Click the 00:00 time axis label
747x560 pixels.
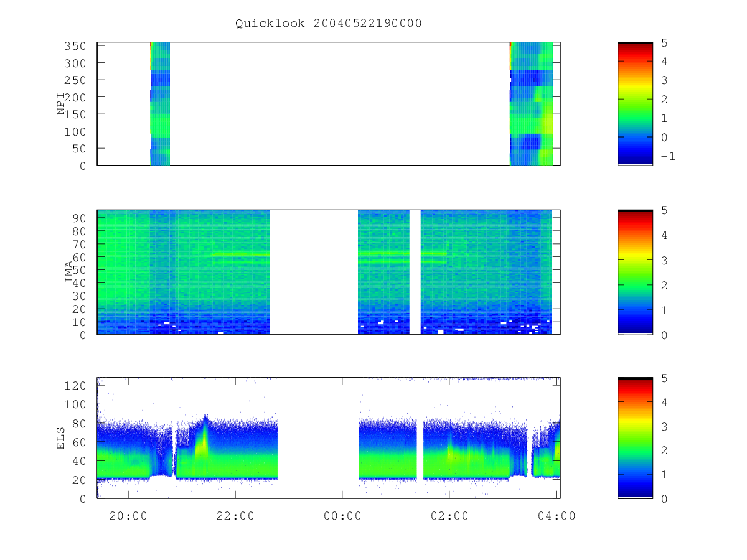(x=342, y=516)
